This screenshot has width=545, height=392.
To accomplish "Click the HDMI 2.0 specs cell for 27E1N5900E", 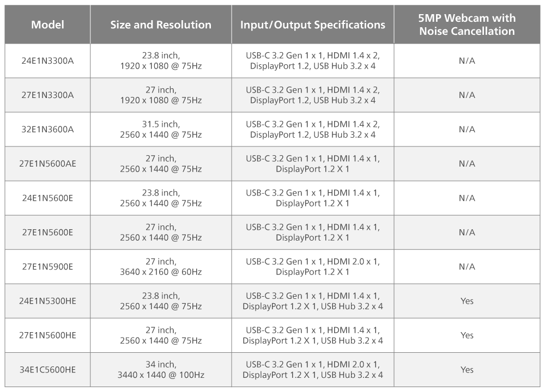I will [x=312, y=267].
